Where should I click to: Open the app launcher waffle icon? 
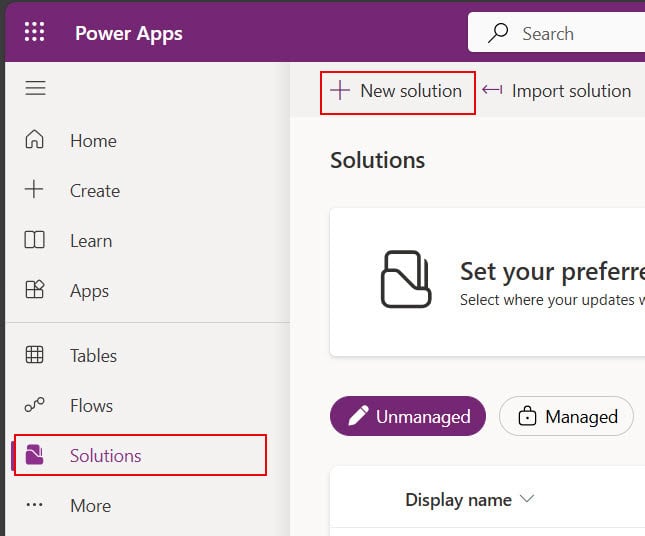click(35, 32)
